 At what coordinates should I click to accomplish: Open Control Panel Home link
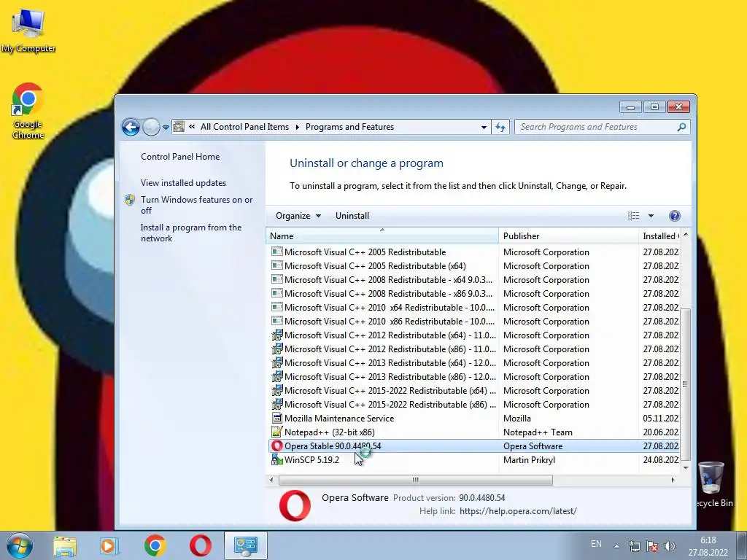pyautogui.click(x=180, y=157)
